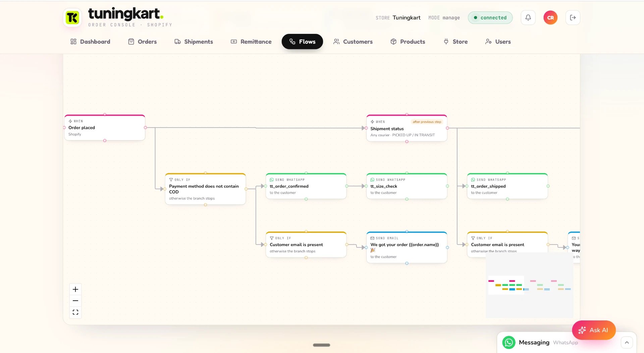Open the CR user avatar
This screenshot has height=353, width=644.
[x=550, y=17]
